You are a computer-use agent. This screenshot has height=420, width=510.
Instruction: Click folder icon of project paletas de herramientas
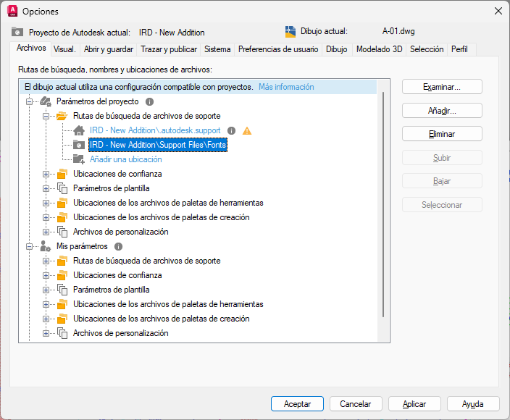(62, 203)
